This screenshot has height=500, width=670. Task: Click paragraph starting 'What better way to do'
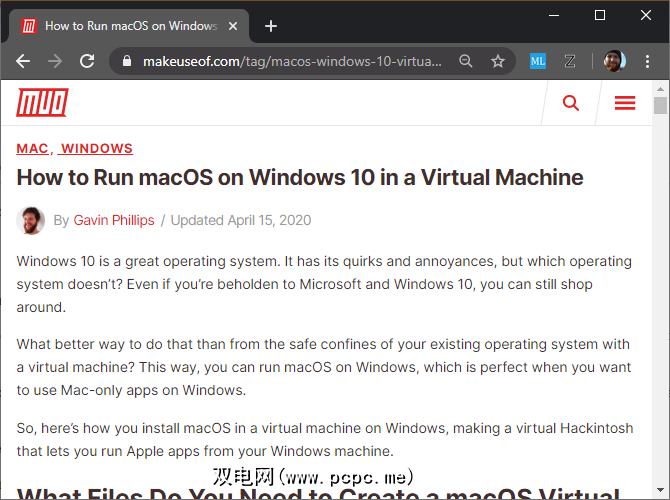click(324, 367)
